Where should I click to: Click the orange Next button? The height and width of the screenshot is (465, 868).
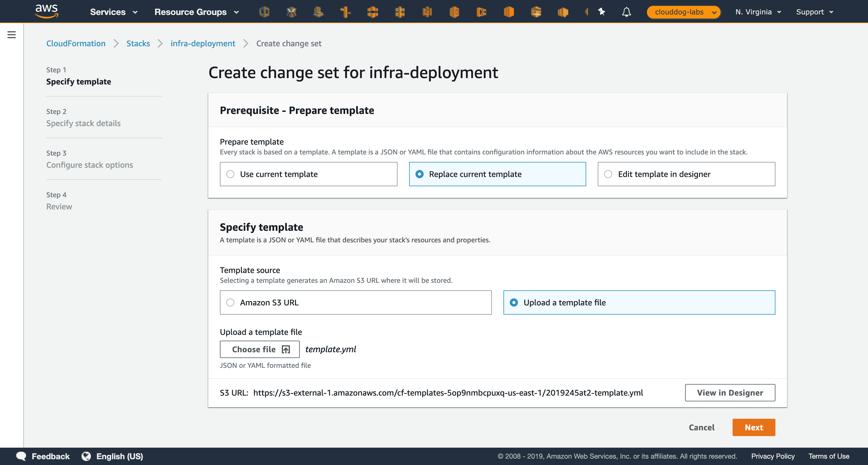coord(753,427)
